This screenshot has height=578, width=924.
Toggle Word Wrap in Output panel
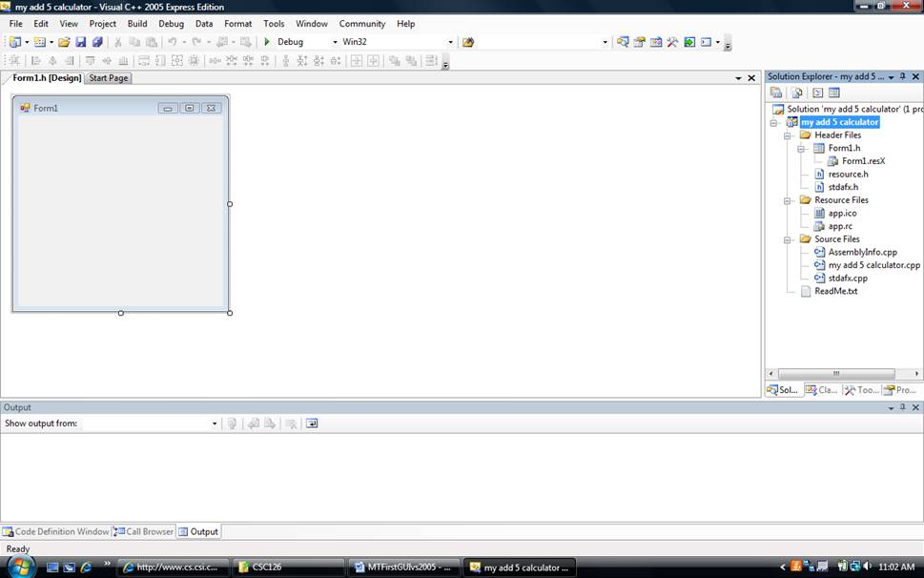coord(312,423)
